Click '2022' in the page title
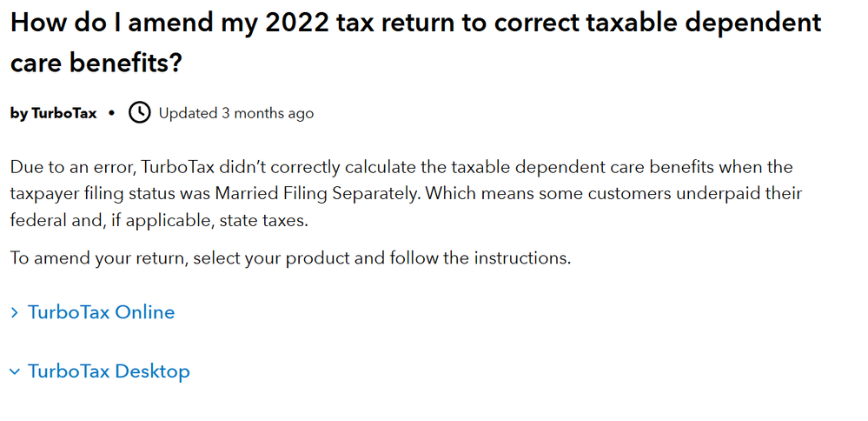Image resolution: width=868 pixels, height=421 pixels. pos(296,22)
